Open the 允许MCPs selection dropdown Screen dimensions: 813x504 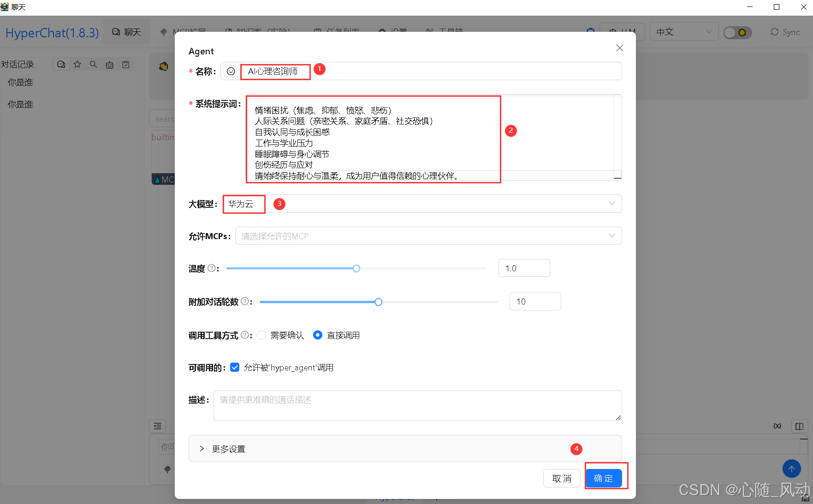[x=428, y=236]
